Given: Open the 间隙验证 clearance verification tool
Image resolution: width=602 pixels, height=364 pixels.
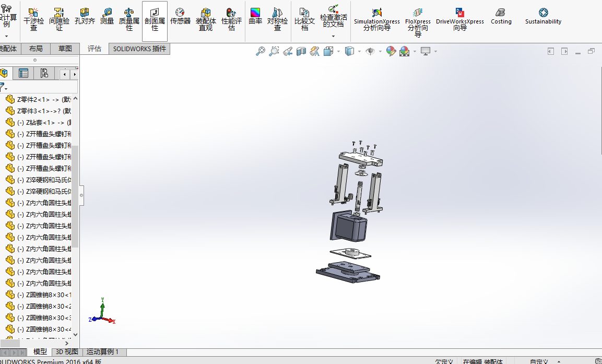Looking at the screenshot, I should [x=59, y=19].
